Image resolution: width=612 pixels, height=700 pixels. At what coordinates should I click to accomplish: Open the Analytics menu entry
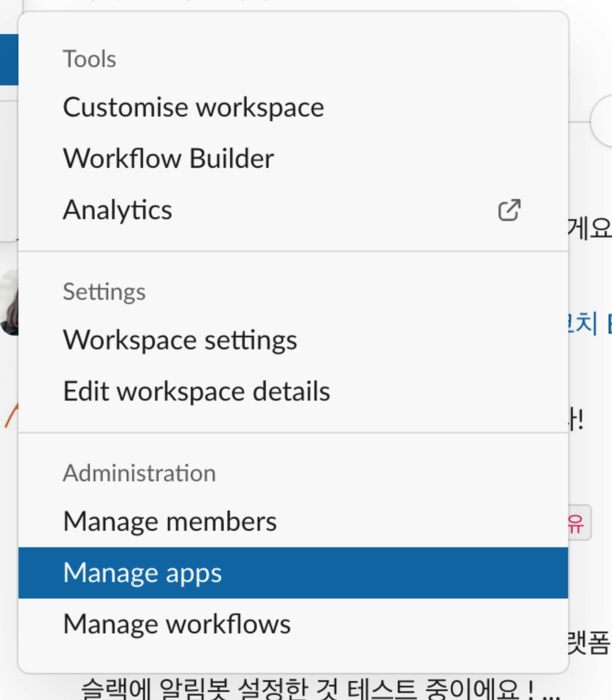[x=118, y=210]
